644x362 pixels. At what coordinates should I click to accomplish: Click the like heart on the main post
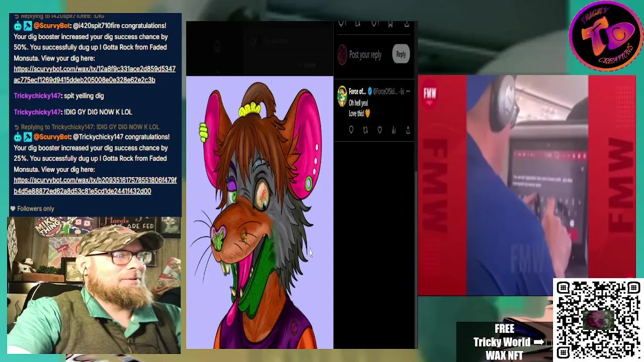click(x=374, y=24)
